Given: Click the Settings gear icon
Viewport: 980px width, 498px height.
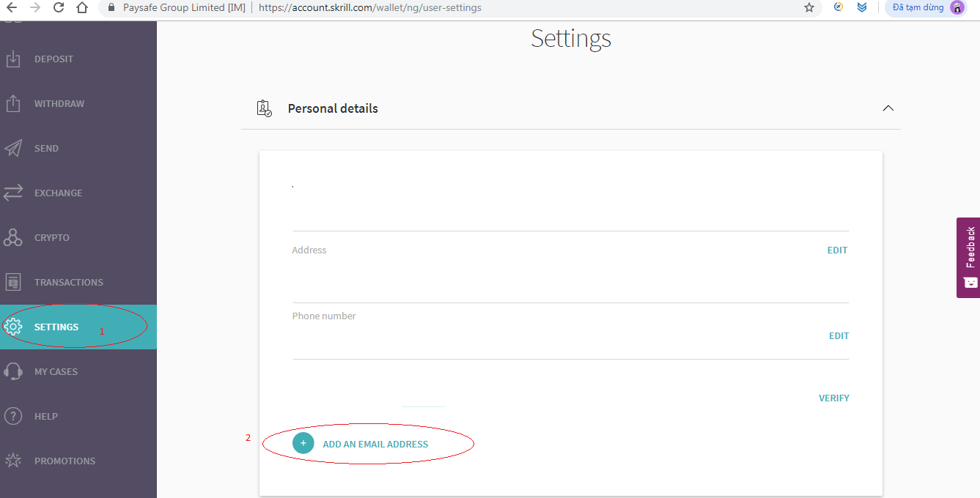Looking at the screenshot, I should [13, 327].
